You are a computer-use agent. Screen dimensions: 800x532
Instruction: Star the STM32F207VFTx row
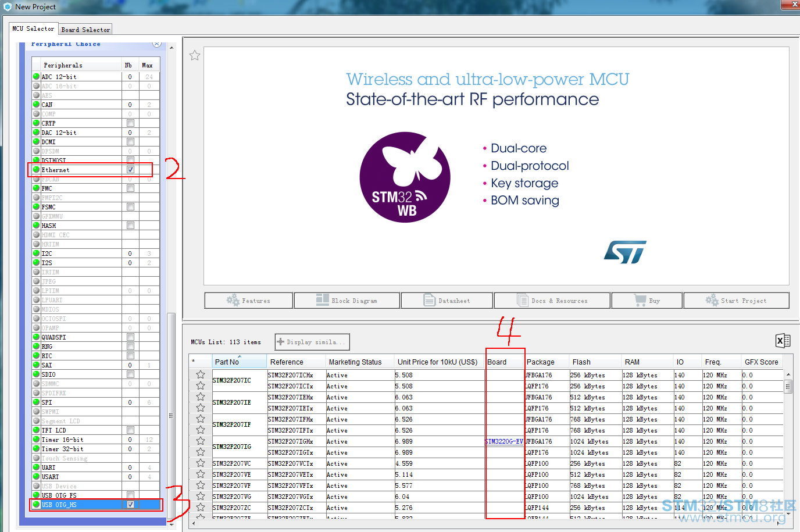click(201, 485)
